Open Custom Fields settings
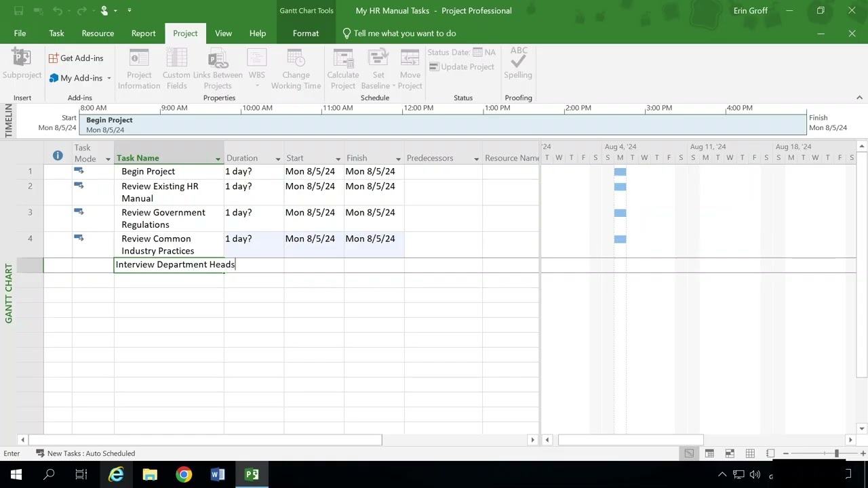Screen dimensions: 868x488 176,69
